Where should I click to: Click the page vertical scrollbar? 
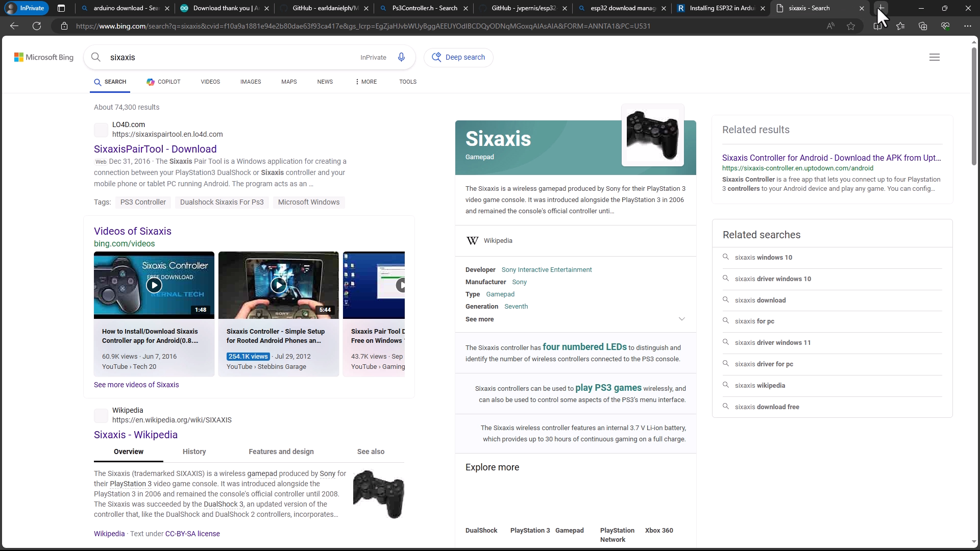point(974,107)
